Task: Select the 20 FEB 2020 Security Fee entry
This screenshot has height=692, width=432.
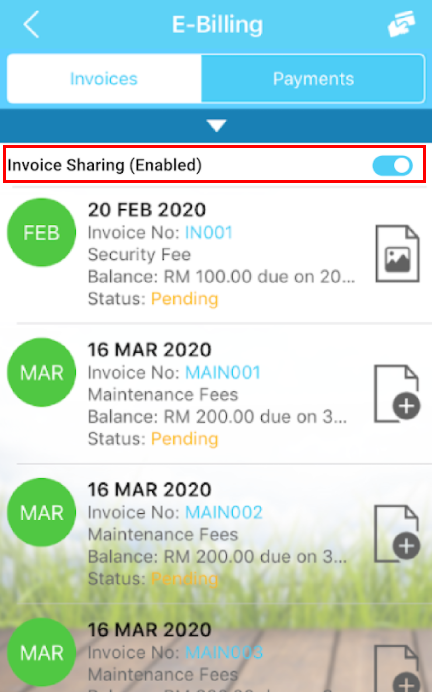Action: [x=216, y=255]
